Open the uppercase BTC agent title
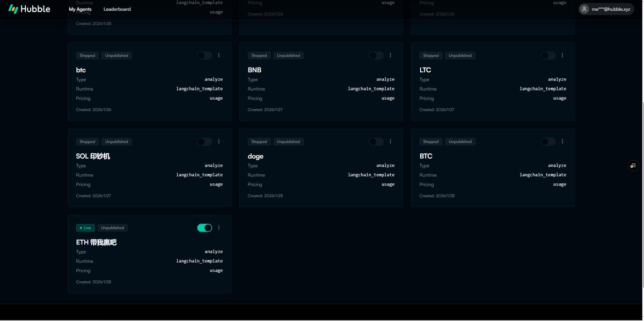This screenshot has width=644, height=321. [x=426, y=156]
